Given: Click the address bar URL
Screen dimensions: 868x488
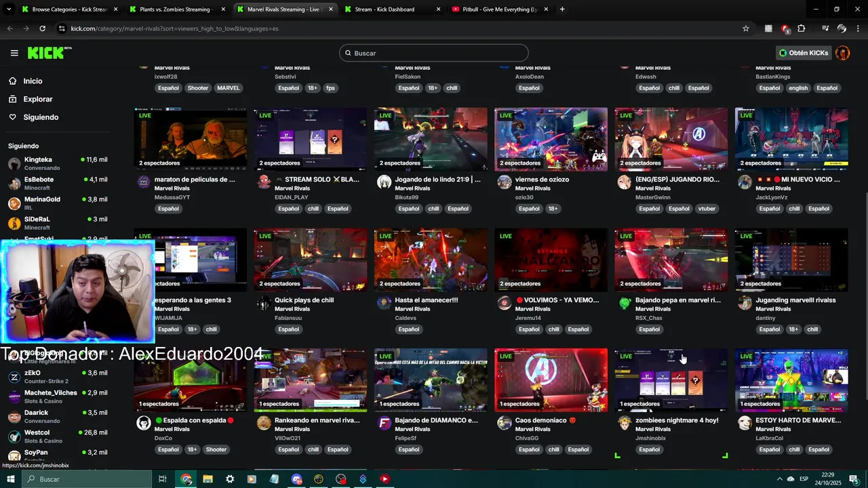Looking at the screenshot, I should pos(174,28).
